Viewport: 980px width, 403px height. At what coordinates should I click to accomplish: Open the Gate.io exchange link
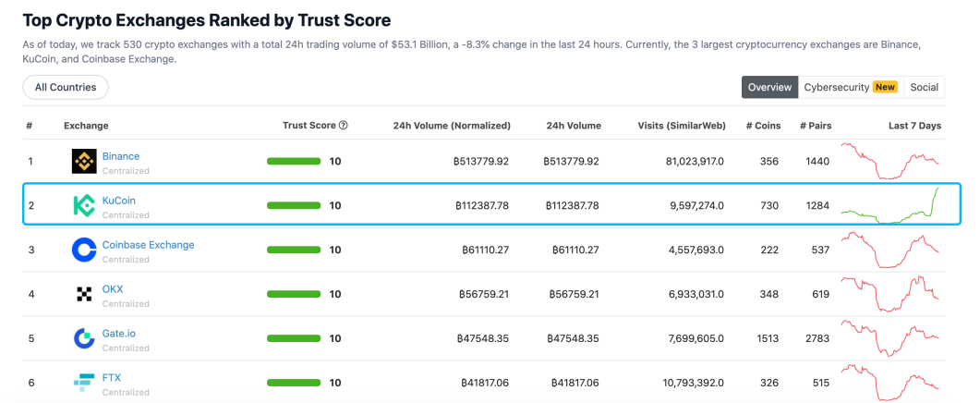[119, 334]
